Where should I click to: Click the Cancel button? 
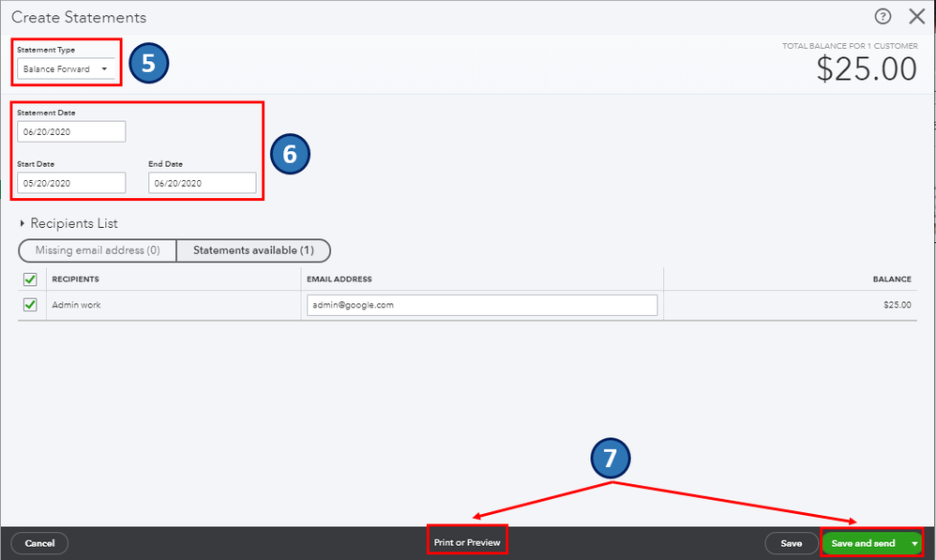pyautogui.click(x=39, y=543)
